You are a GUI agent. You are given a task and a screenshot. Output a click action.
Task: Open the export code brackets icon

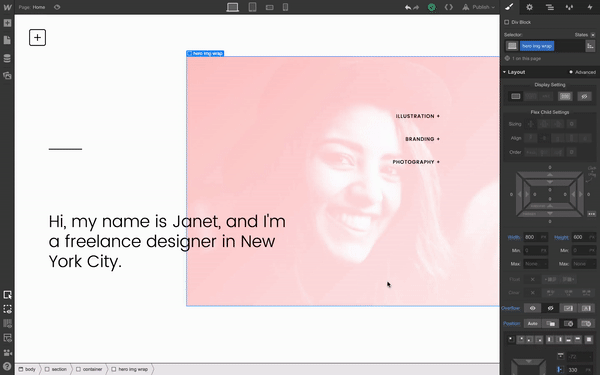click(x=448, y=7)
